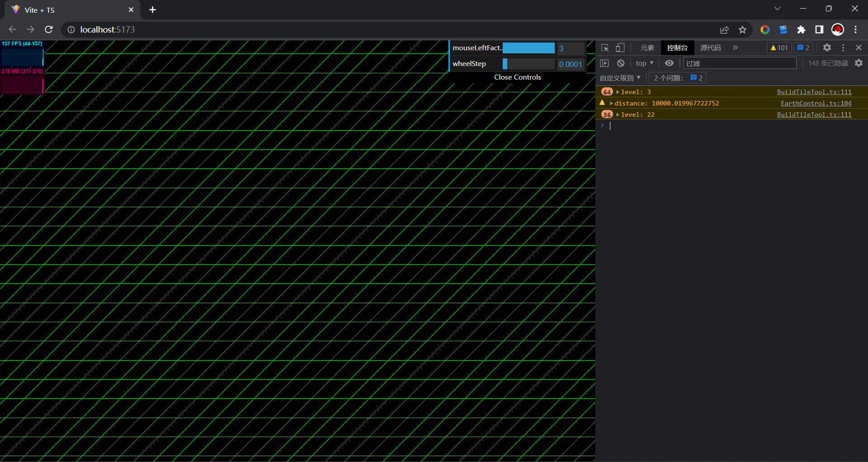
Task: Close the DevTools panel
Action: click(859, 48)
